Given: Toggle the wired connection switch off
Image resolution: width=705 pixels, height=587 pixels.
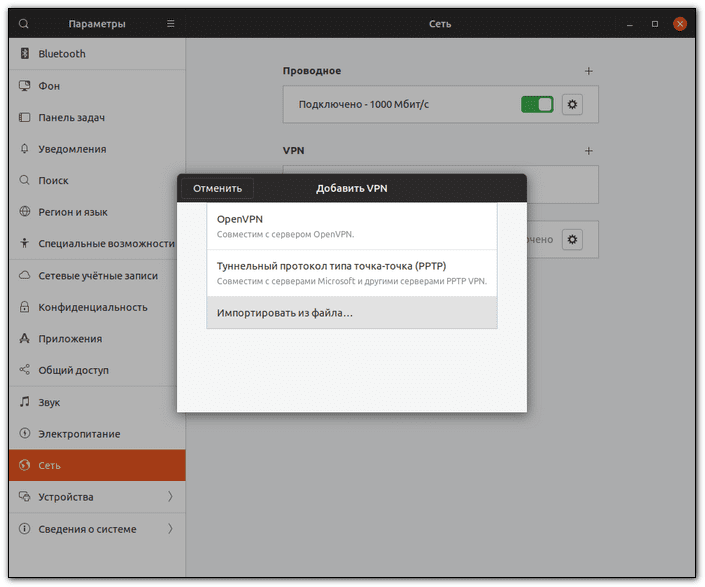Looking at the screenshot, I should coord(537,104).
